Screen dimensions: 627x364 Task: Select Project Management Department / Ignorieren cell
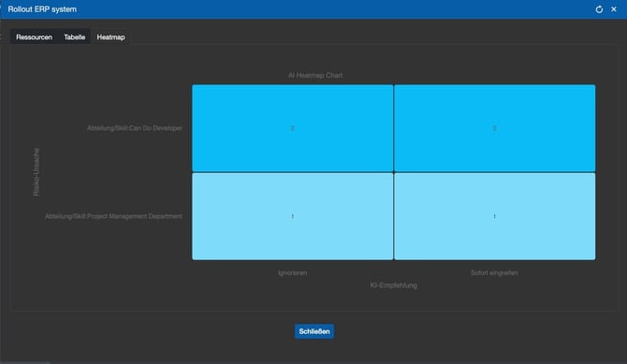tap(292, 216)
